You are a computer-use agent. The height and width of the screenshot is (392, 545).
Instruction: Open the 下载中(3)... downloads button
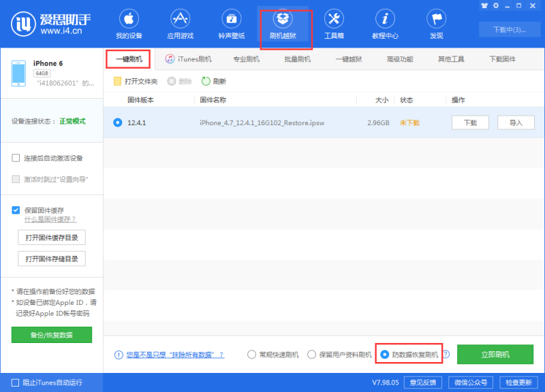click(x=509, y=29)
